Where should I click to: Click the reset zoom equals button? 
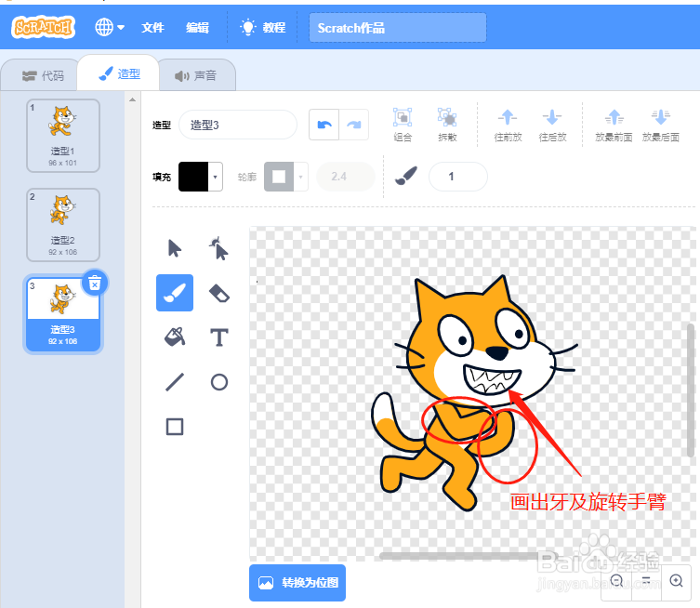646,580
